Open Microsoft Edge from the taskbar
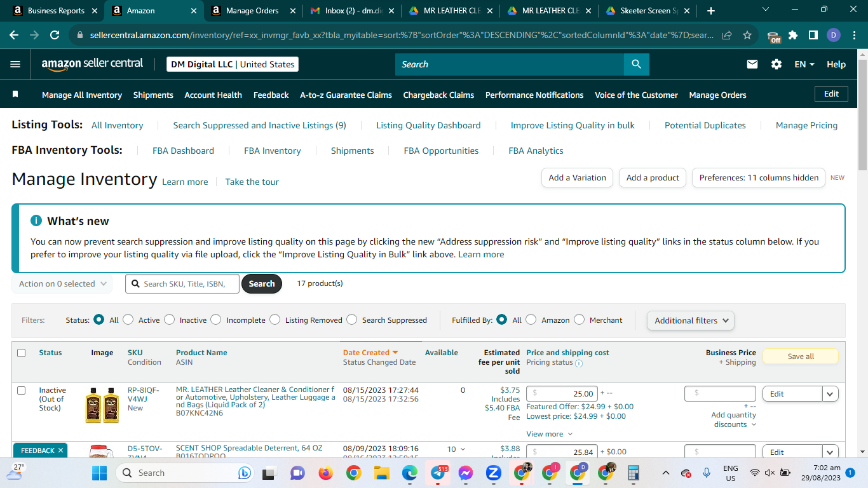This screenshot has width=868, height=488. [x=409, y=473]
